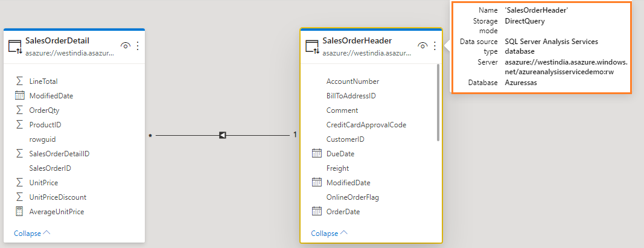
Task: Click the sigma icon beside OrderQty
Action: (19, 110)
